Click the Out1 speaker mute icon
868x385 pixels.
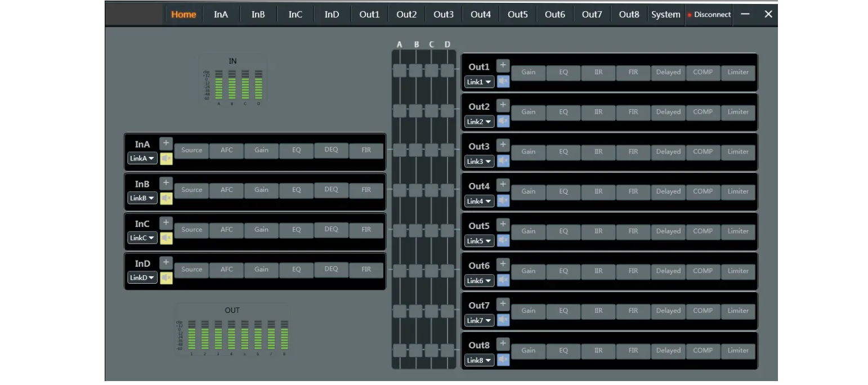click(x=503, y=82)
